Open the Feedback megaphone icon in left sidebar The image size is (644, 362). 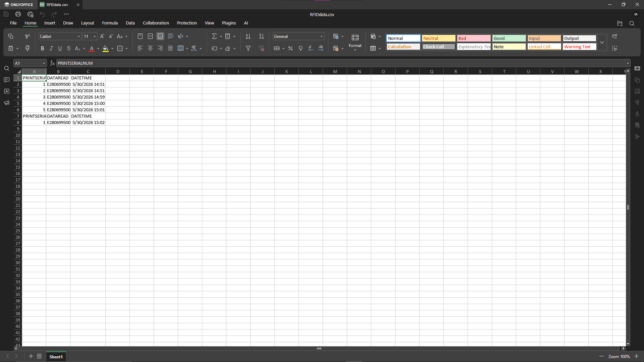[x=7, y=103]
